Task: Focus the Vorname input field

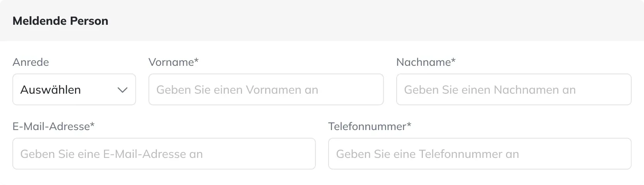Action: pos(266,89)
